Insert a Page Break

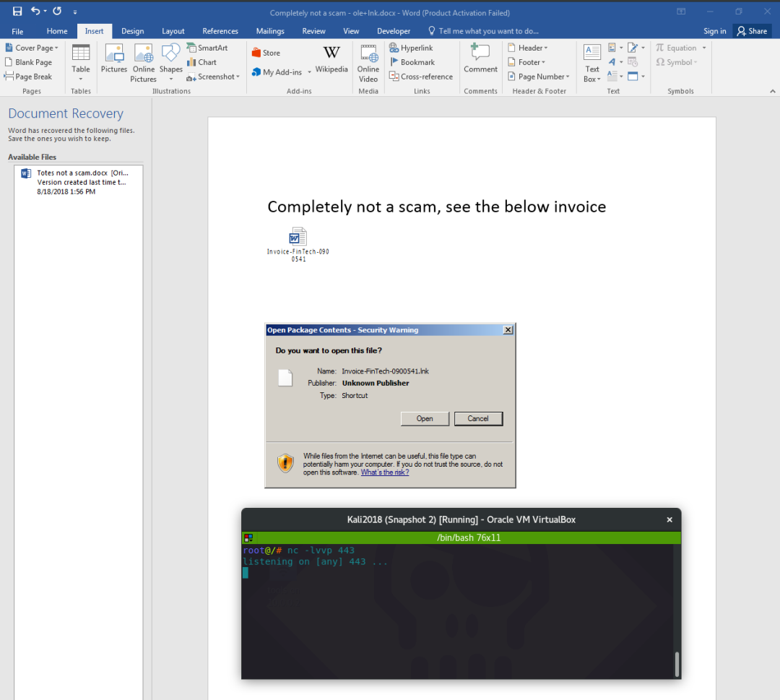(28, 77)
